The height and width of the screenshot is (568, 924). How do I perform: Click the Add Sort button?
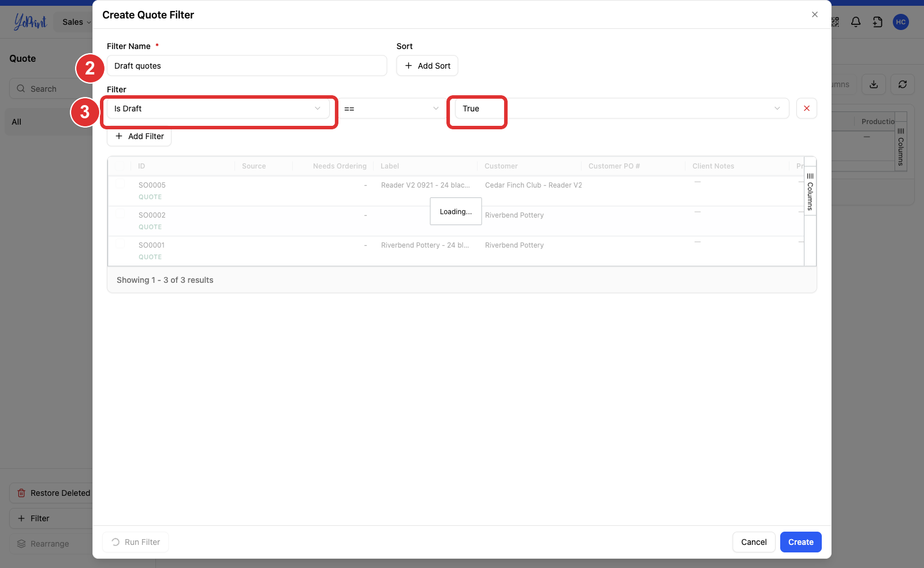tap(427, 66)
